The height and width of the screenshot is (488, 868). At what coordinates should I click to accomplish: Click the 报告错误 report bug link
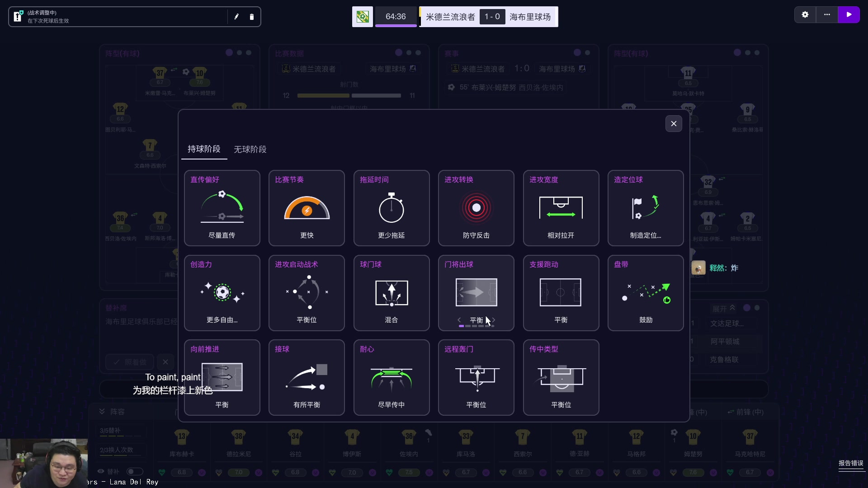click(x=851, y=463)
